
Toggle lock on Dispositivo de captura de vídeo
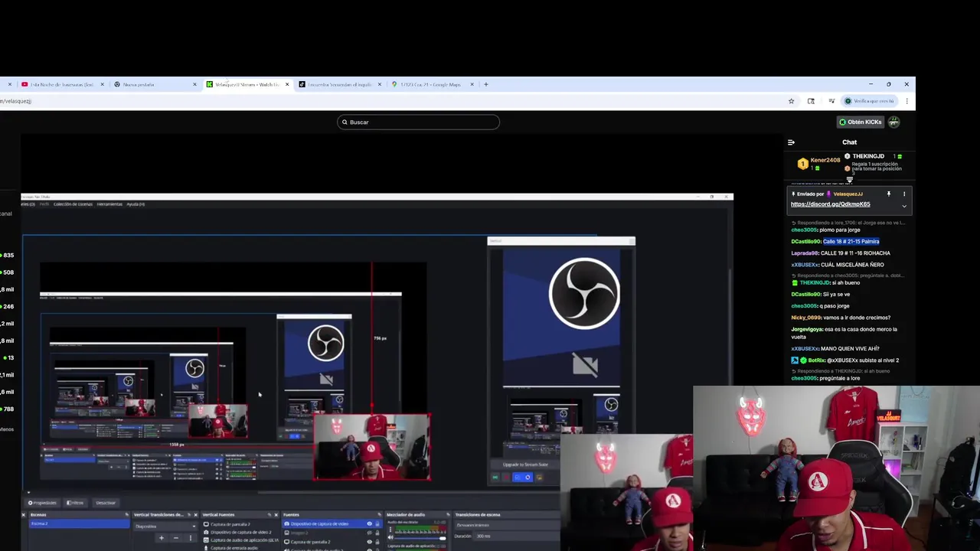377,523
